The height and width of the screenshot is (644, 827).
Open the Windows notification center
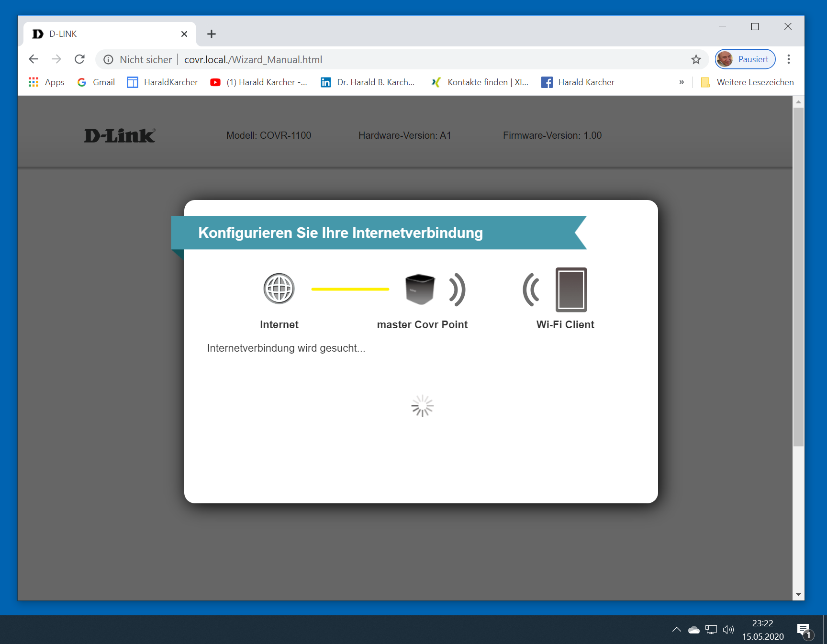point(804,630)
